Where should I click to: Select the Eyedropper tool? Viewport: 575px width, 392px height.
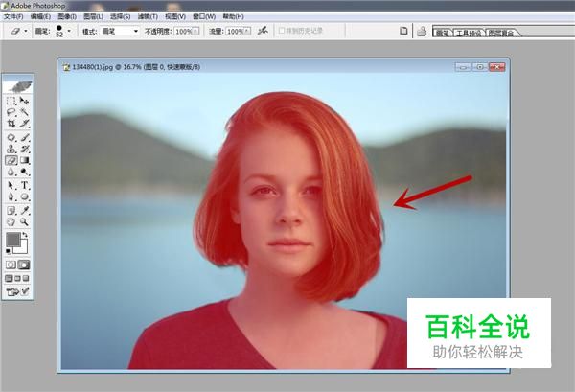tap(24, 211)
